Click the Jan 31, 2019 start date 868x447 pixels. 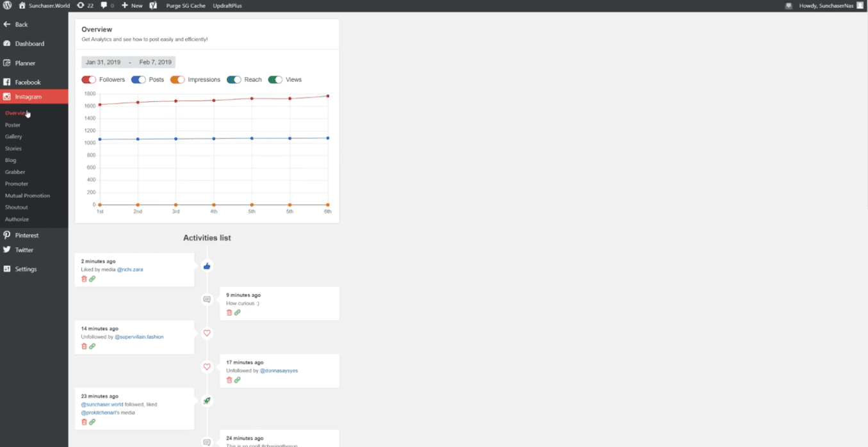(x=103, y=62)
